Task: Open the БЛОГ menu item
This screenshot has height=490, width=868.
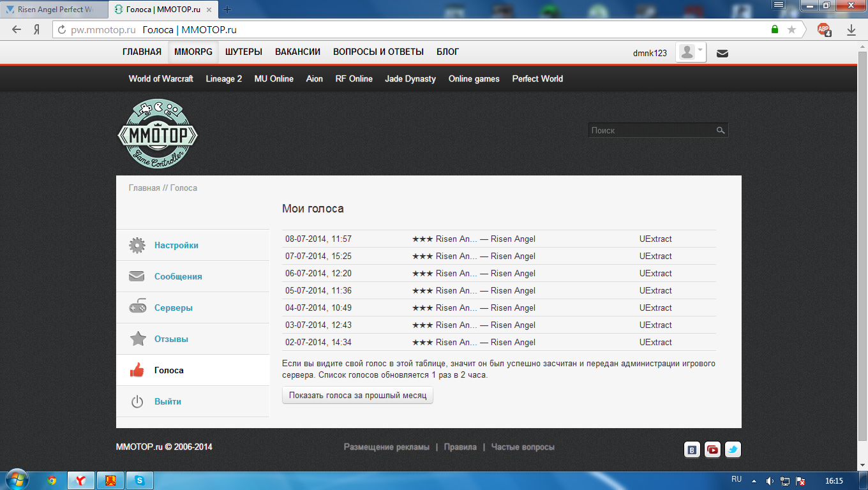Action: pos(447,52)
